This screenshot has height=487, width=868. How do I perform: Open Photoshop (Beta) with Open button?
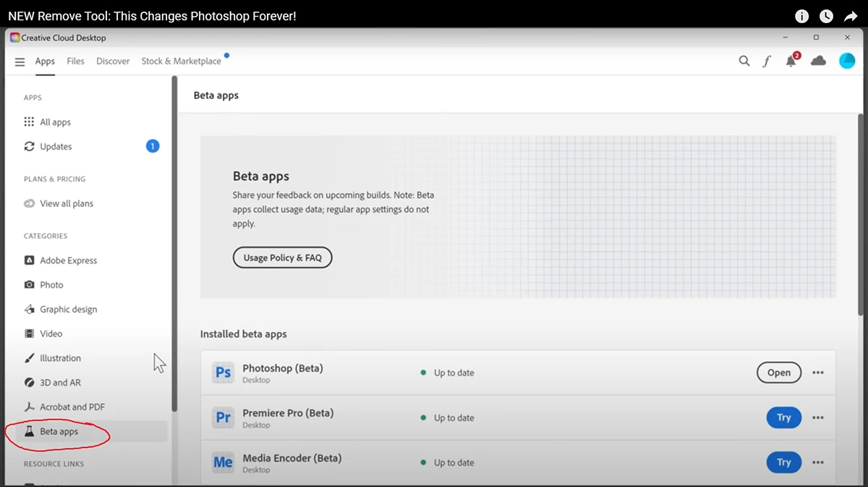(779, 373)
